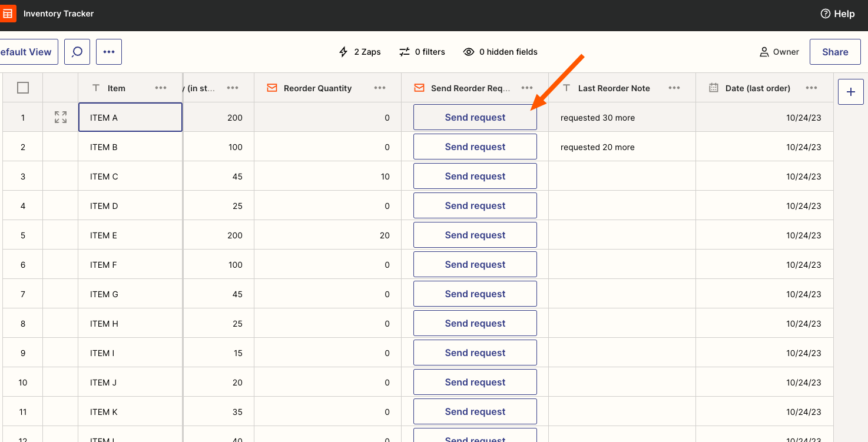Click the Item column text-type icon
868x442 pixels.
(x=96, y=88)
